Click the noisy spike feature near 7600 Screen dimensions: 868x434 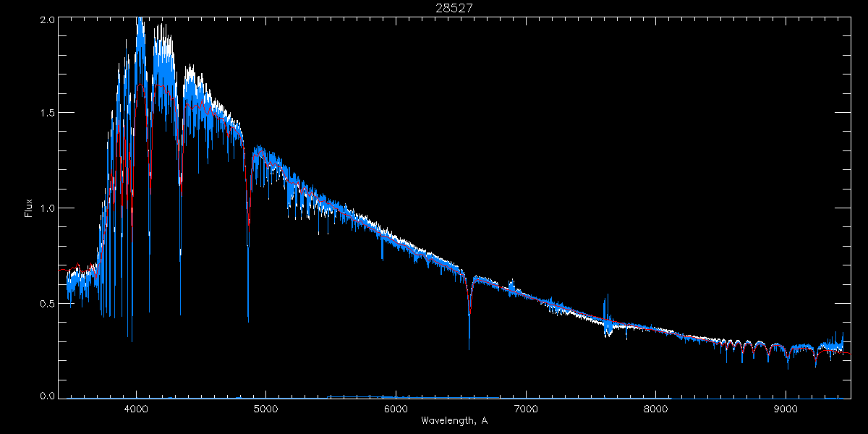coord(607,318)
